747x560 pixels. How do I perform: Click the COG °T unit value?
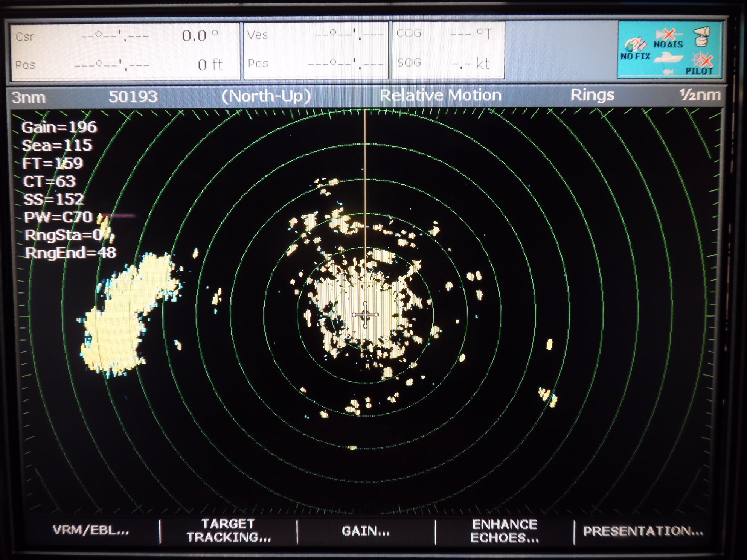pyautogui.click(x=484, y=34)
